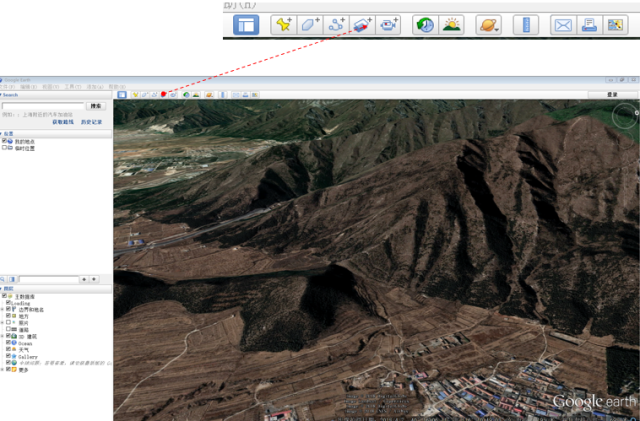This screenshot has height=421, width=640.
Task: Uncheck the 地方 layer
Action: [x=8, y=316]
